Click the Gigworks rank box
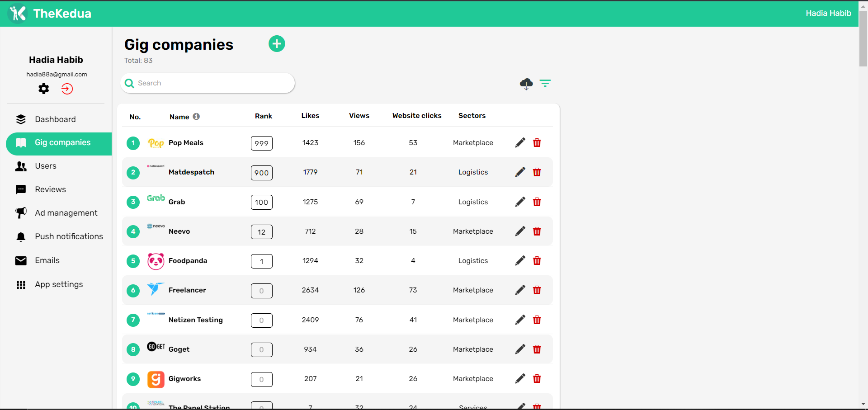The height and width of the screenshot is (410, 868). [x=262, y=379]
